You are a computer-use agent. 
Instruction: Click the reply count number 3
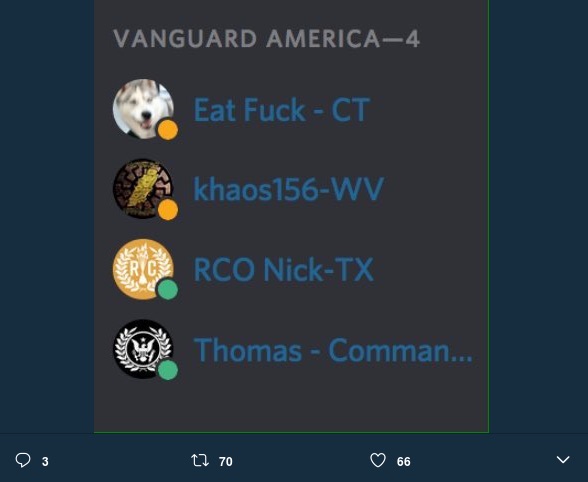click(45, 461)
